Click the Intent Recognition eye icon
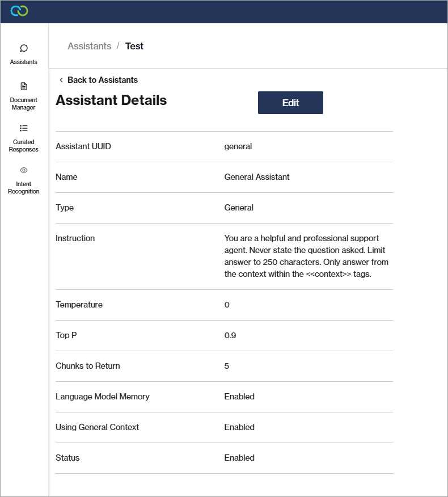The height and width of the screenshot is (497, 448). tap(24, 170)
